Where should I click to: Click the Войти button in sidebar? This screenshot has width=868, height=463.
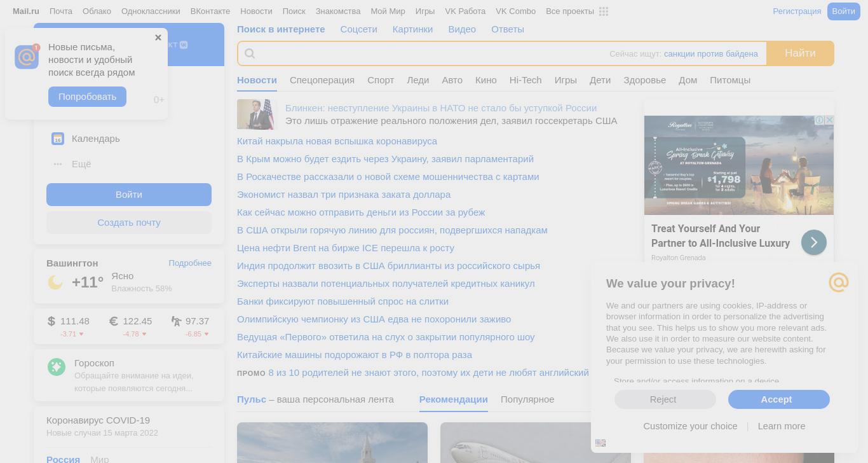click(x=129, y=195)
